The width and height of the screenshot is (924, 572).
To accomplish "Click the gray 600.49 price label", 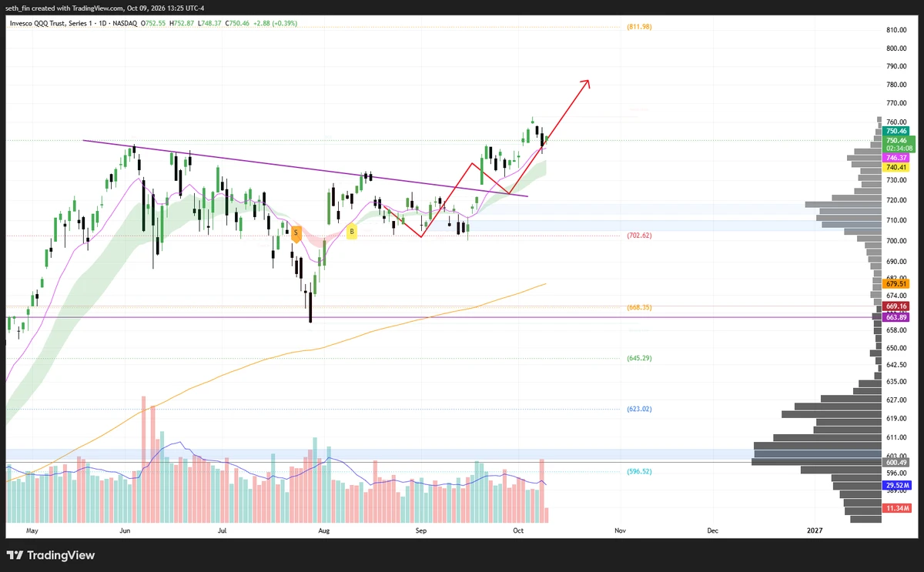I will tap(897, 463).
